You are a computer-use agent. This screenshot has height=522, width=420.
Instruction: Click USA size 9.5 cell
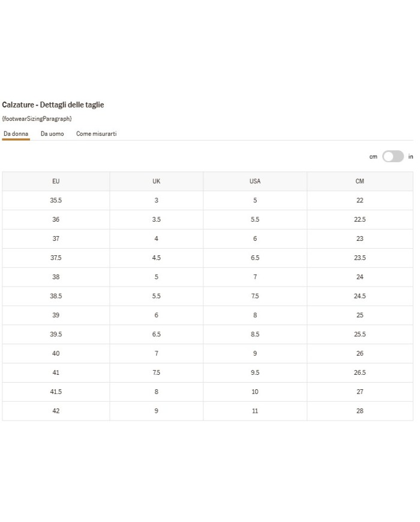tap(255, 372)
